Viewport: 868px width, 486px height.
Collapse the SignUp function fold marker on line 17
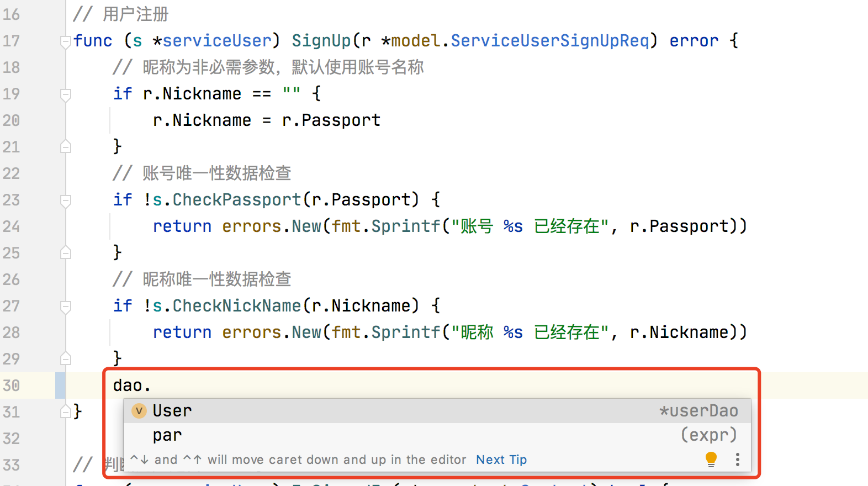(66, 41)
